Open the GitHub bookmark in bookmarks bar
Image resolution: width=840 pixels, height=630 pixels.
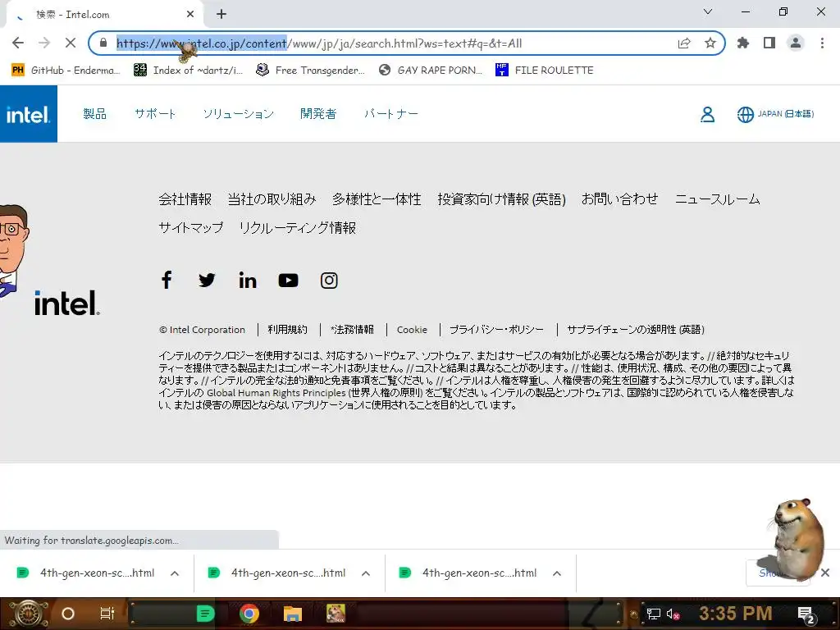pos(66,71)
